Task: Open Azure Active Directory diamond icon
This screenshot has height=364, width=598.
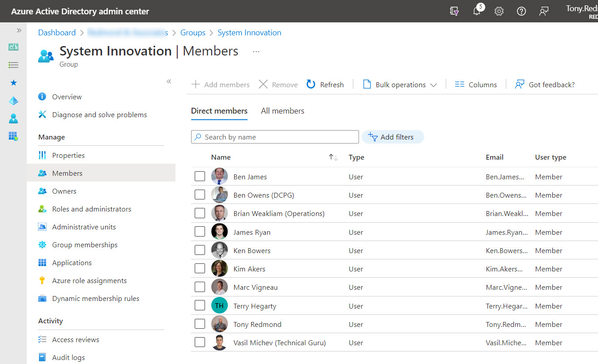Action: tap(13, 101)
